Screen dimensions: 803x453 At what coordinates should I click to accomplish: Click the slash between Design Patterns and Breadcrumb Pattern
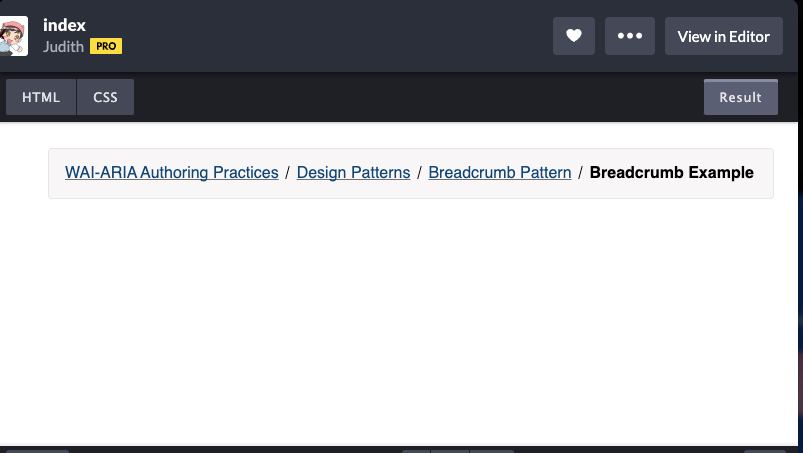(x=419, y=173)
